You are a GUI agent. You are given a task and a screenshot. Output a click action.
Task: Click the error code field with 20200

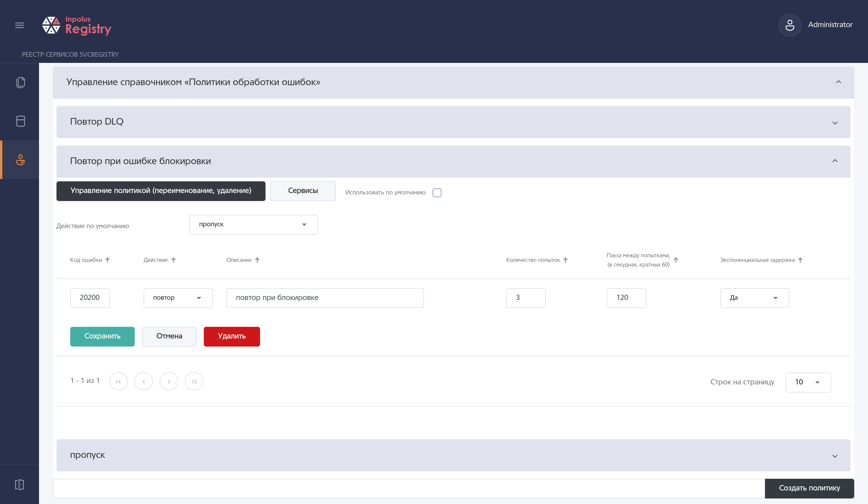[x=90, y=298]
